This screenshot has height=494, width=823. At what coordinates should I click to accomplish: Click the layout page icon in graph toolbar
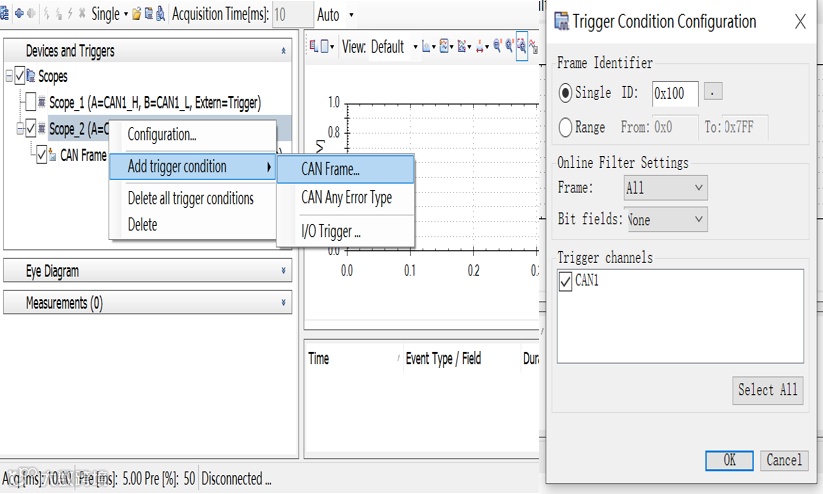click(x=324, y=47)
